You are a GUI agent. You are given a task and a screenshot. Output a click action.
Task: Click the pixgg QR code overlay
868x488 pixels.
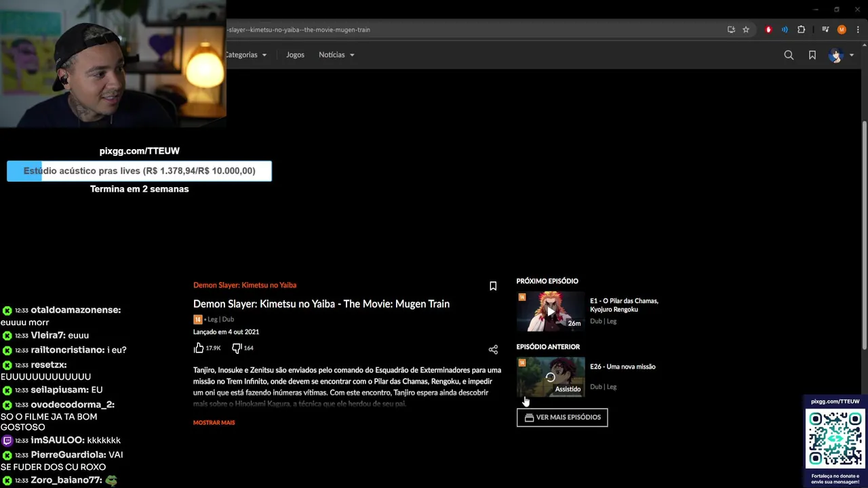tap(835, 439)
